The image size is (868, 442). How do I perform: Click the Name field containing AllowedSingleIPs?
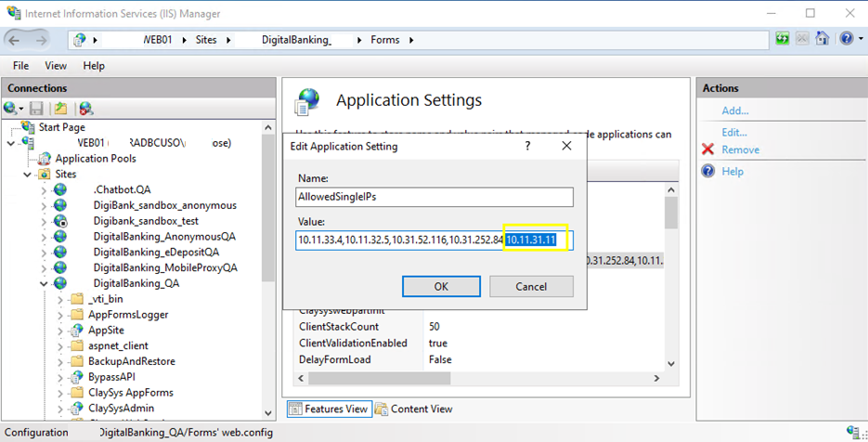click(434, 197)
